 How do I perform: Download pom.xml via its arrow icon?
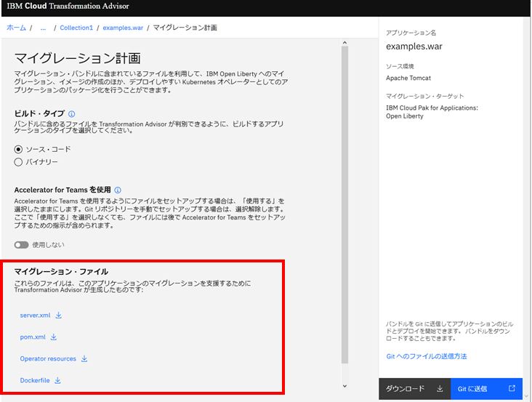pyautogui.click(x=54, y=337)
